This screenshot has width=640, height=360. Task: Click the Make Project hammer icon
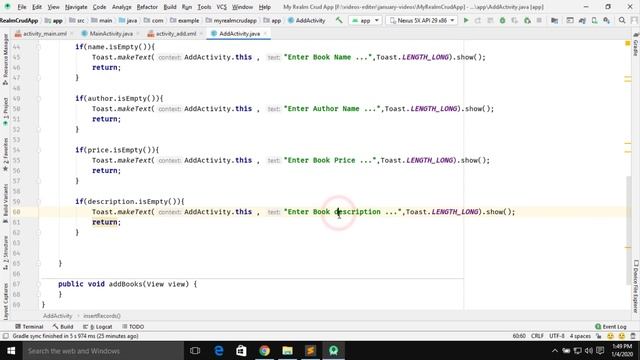(339, 20)
